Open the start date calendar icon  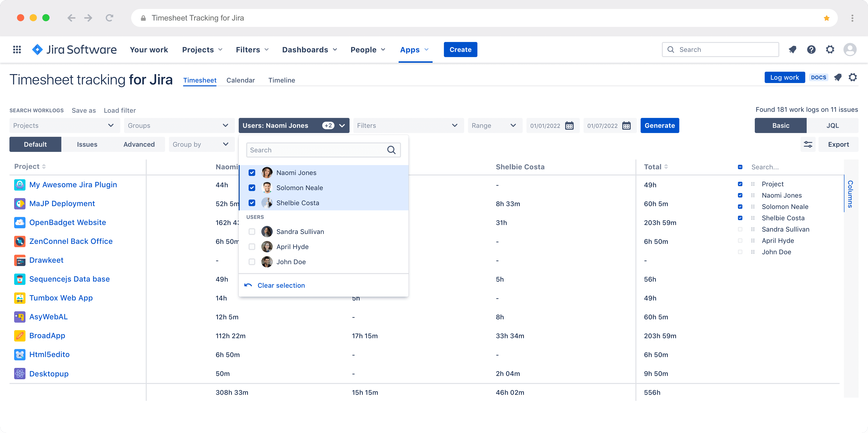[569, 126]
